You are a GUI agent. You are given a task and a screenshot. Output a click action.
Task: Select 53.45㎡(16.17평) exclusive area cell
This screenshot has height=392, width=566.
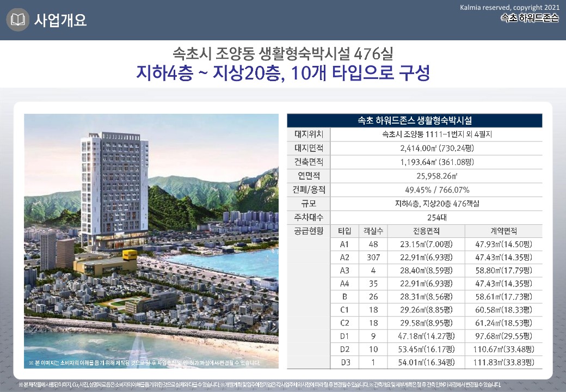426,349
